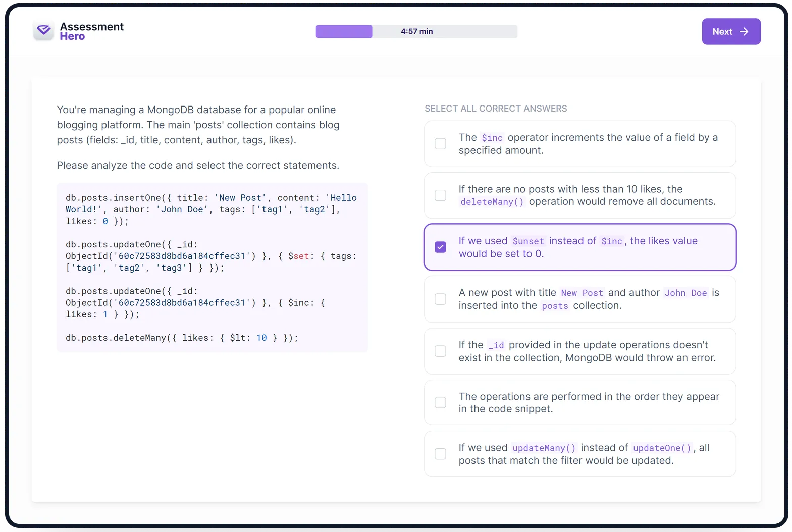Click the $inc updateOne code statement
The image size is (792, 532).
point(196,303)
